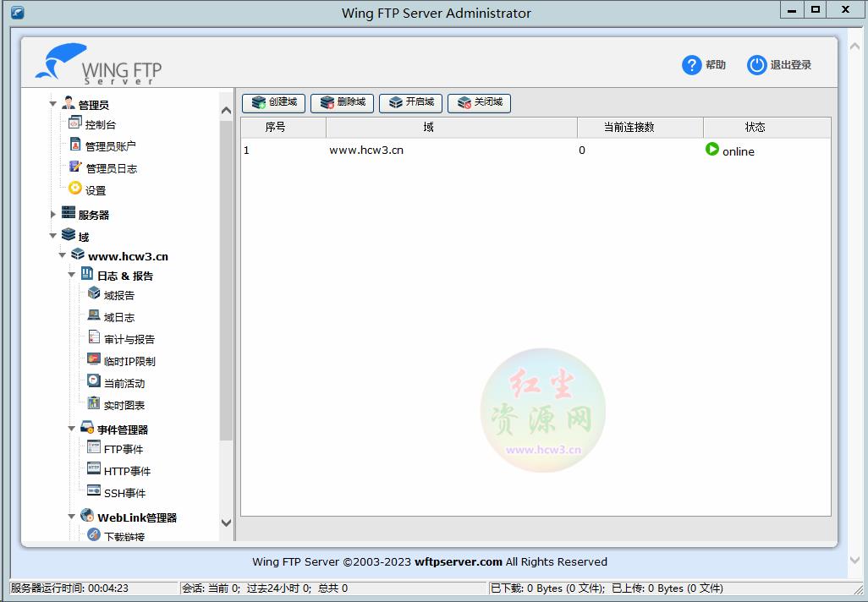Click the 会话 session count status text
868x602 pixels.
265,588
